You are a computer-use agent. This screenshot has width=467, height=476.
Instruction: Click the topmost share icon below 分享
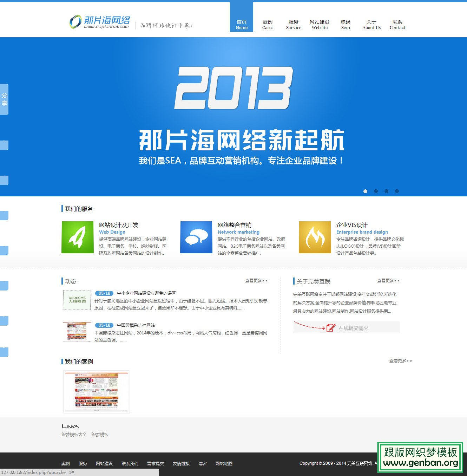(x=4, y=145)
